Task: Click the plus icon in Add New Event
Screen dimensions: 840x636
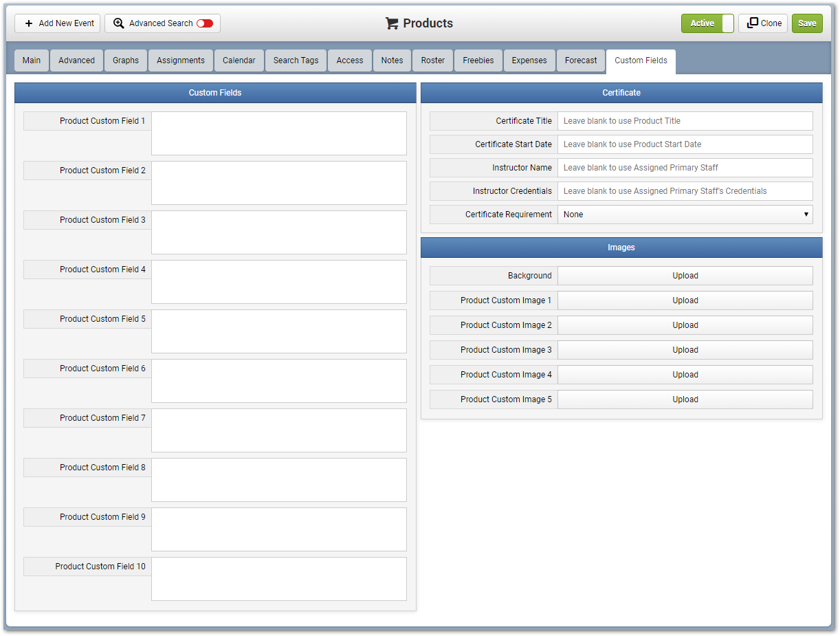Action: pos(29,23)
